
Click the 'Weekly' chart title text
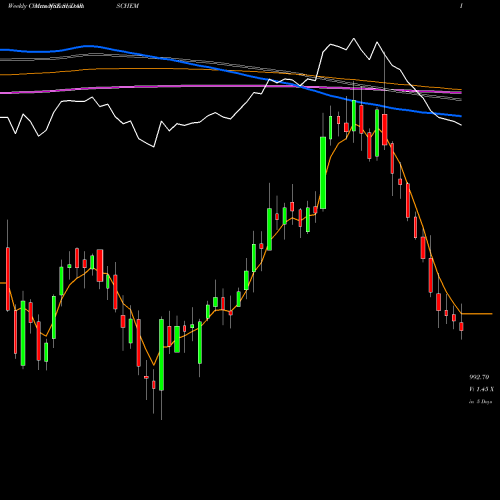[x=17, y=6]
